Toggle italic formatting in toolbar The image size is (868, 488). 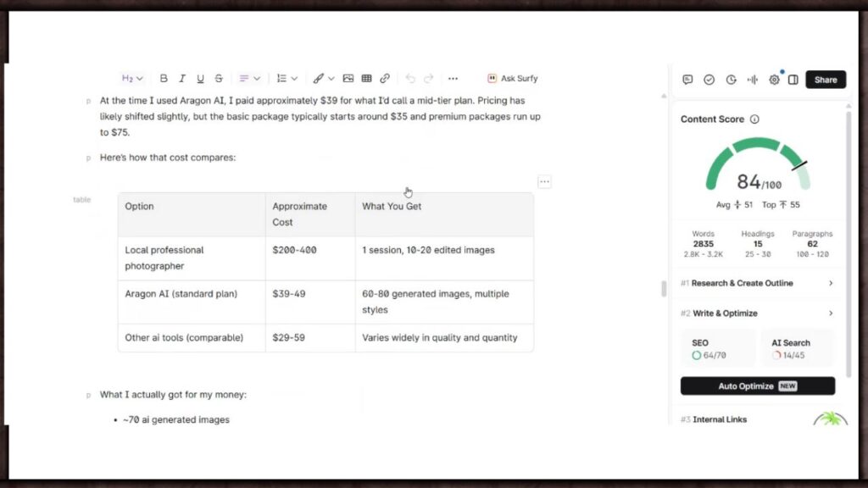coord(181,79)
